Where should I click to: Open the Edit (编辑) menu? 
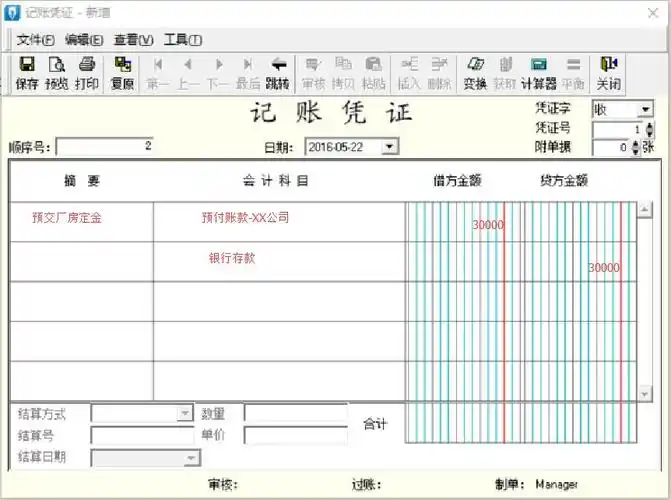click(84, 40)
